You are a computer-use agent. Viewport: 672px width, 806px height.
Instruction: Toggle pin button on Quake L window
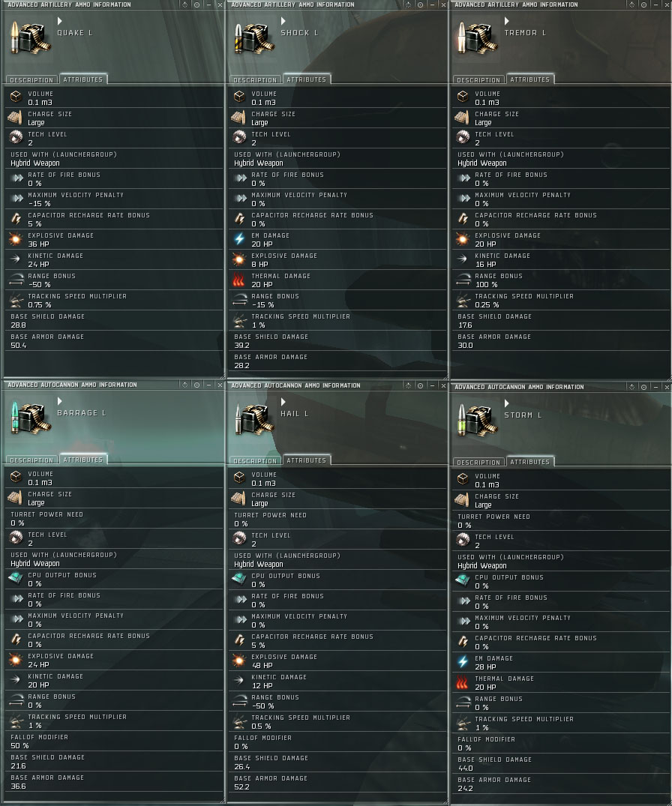pyautogui.click(x=197, y=4)
